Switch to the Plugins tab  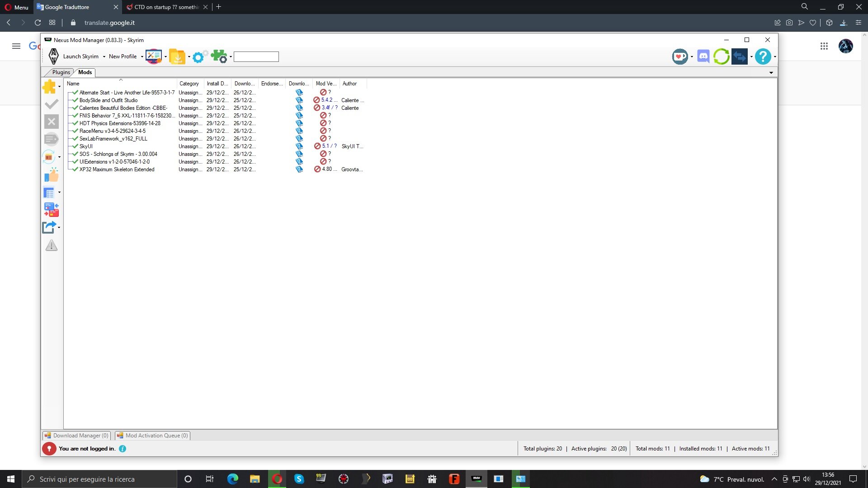[61, 72]
